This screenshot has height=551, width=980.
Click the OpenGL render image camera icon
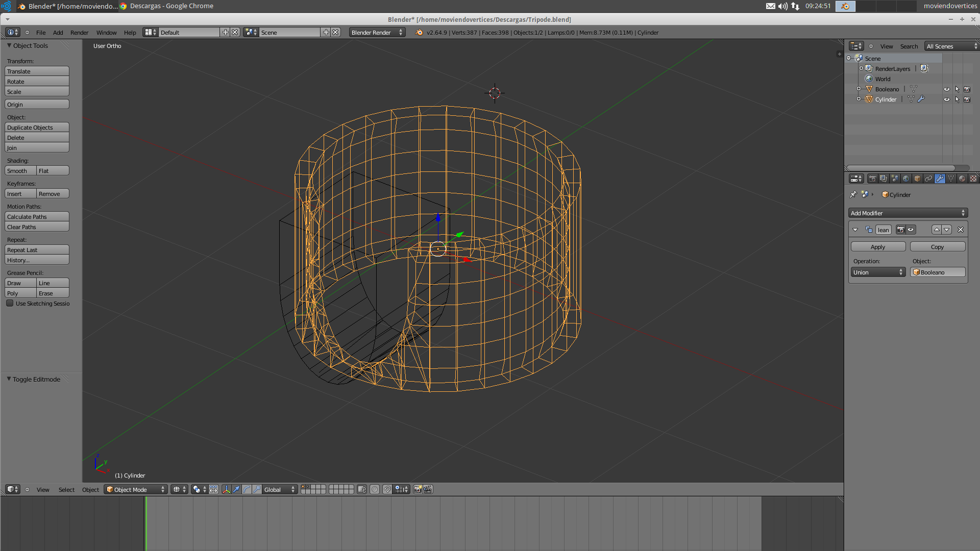418,489
